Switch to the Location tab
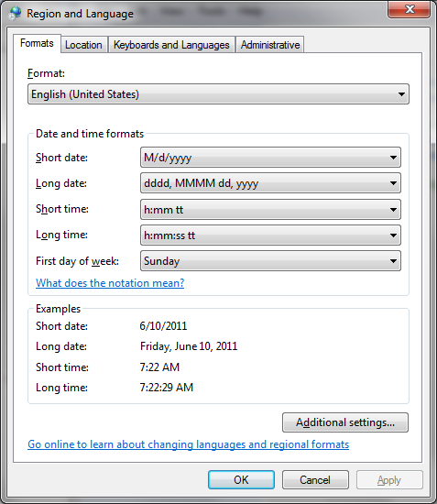The width and height of the screenshot is (437, 504). (x=83, y=45)
